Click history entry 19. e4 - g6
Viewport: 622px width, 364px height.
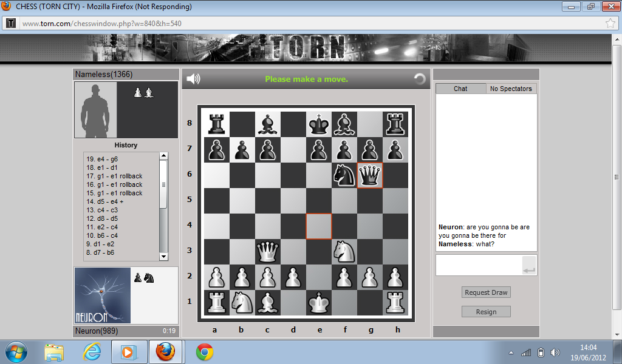102,159
